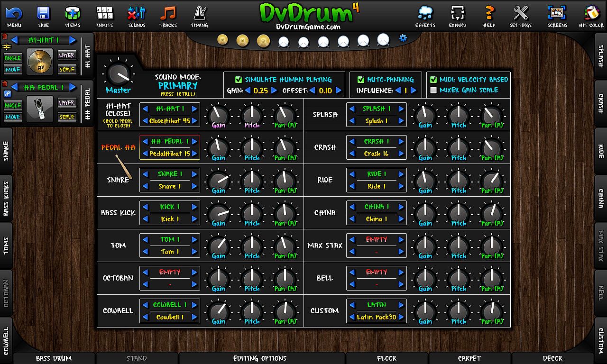The height and width of the screenshot is (364, 607).
Task: Increase the Auto-Panning Influence value
Action: click(413, 91)
